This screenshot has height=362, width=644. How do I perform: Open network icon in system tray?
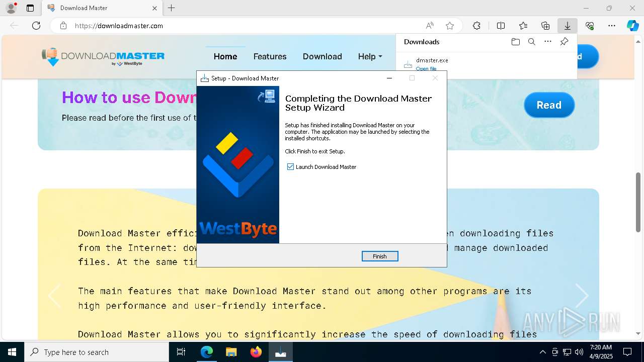(567, 352)
